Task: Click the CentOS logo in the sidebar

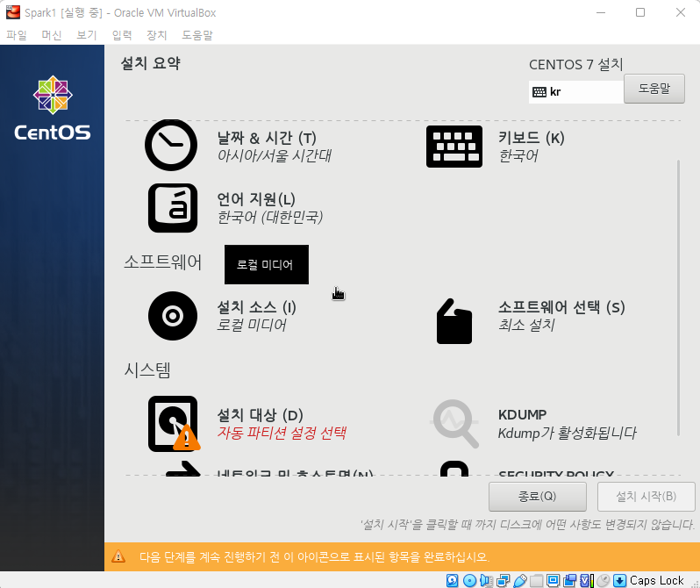Action: point(53,108)
